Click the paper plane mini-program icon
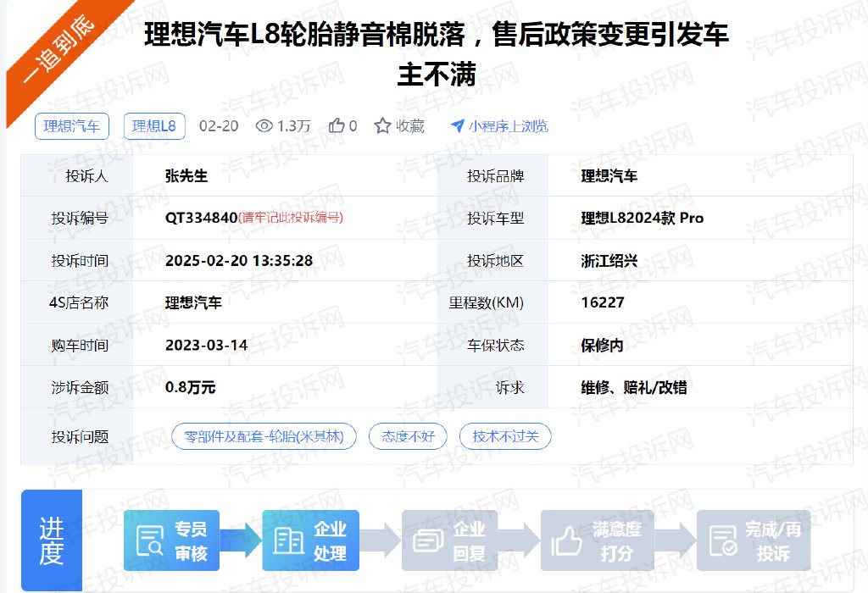The image size is (868, 593). click(457, 126)
